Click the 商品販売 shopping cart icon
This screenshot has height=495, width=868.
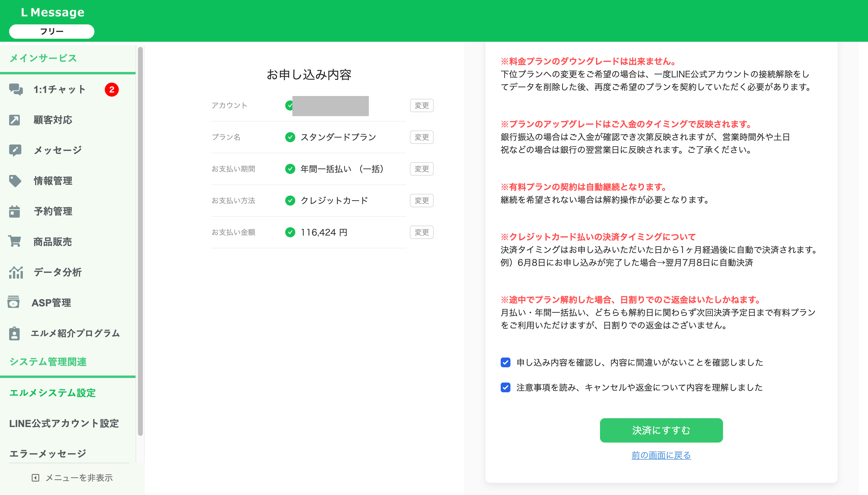15,241
